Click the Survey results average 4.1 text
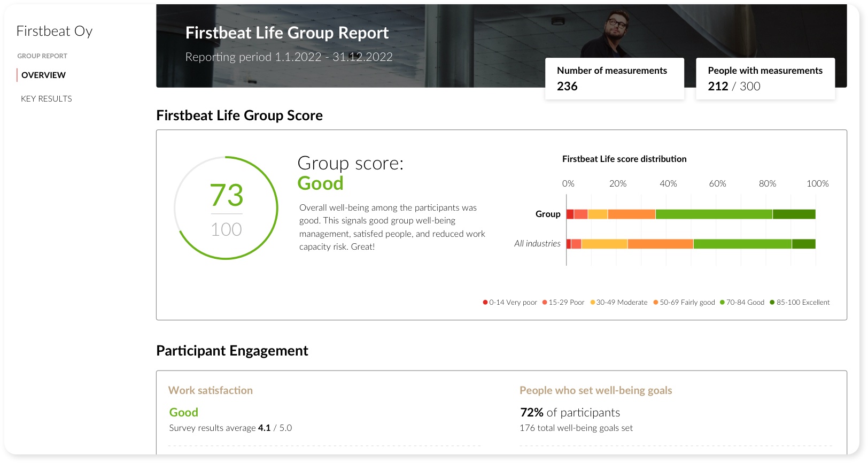Viewport: 868px width, 463px height. coord(230,428)
